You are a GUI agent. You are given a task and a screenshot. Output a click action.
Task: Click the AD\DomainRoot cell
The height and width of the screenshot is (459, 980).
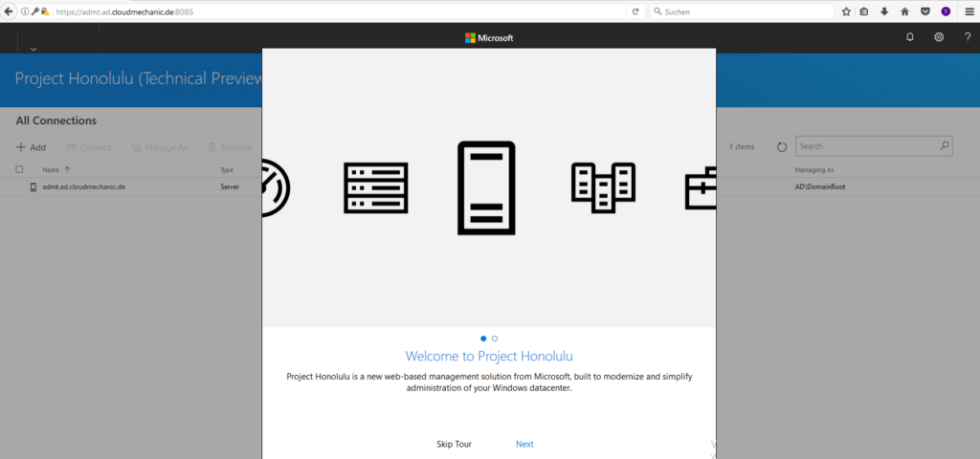(x=820, y=186)
